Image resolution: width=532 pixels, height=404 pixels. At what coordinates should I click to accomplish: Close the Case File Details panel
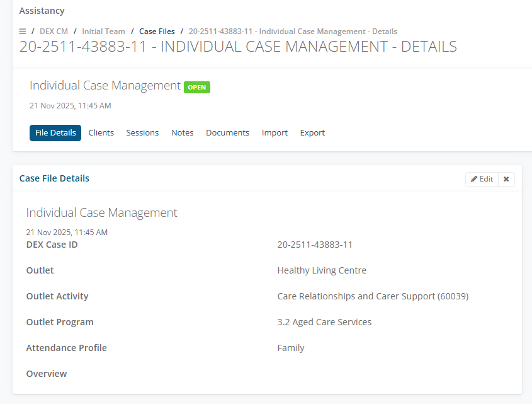(506, 179)
